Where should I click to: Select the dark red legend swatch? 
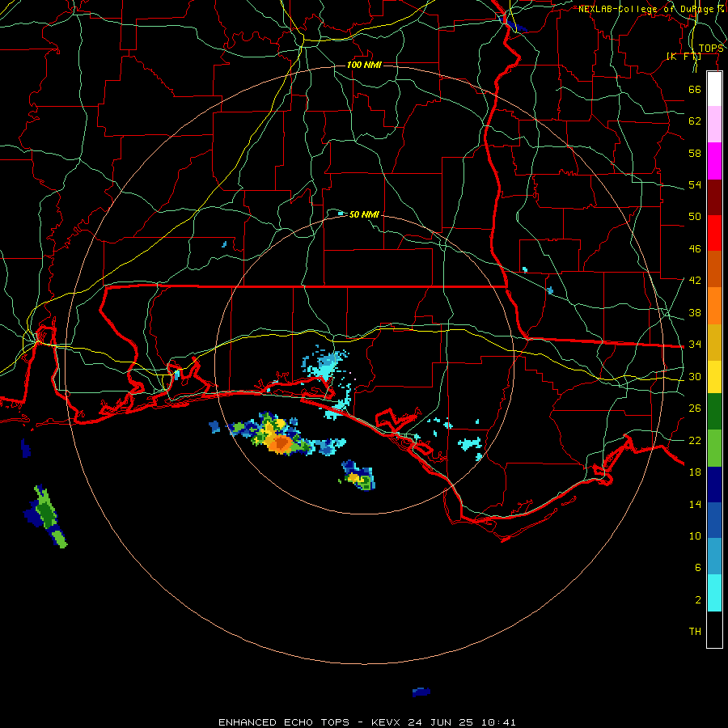click(714, 197)
